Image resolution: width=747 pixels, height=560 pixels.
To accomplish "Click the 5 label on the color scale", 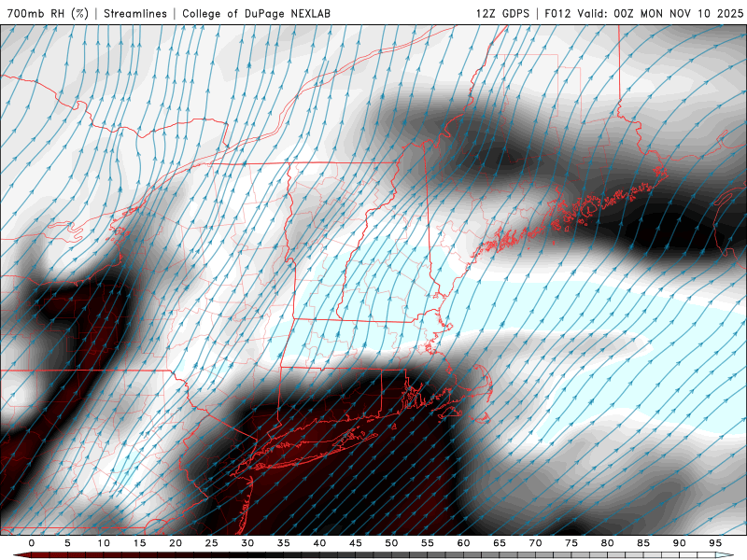I will (67, 543).
